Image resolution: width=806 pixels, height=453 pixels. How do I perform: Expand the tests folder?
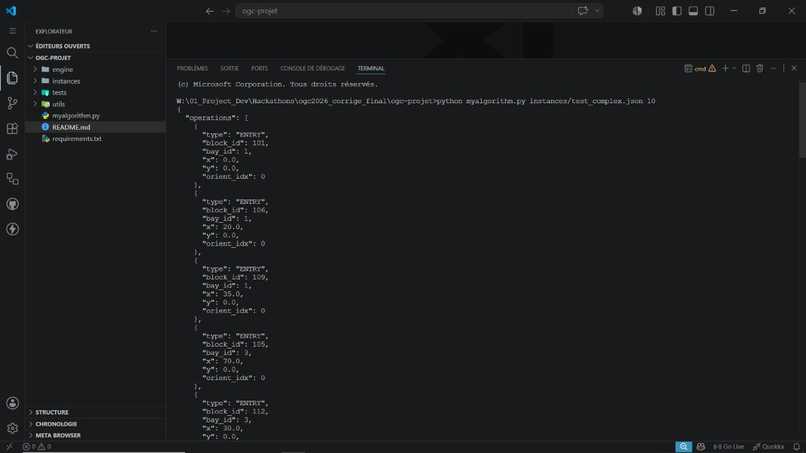96,93
